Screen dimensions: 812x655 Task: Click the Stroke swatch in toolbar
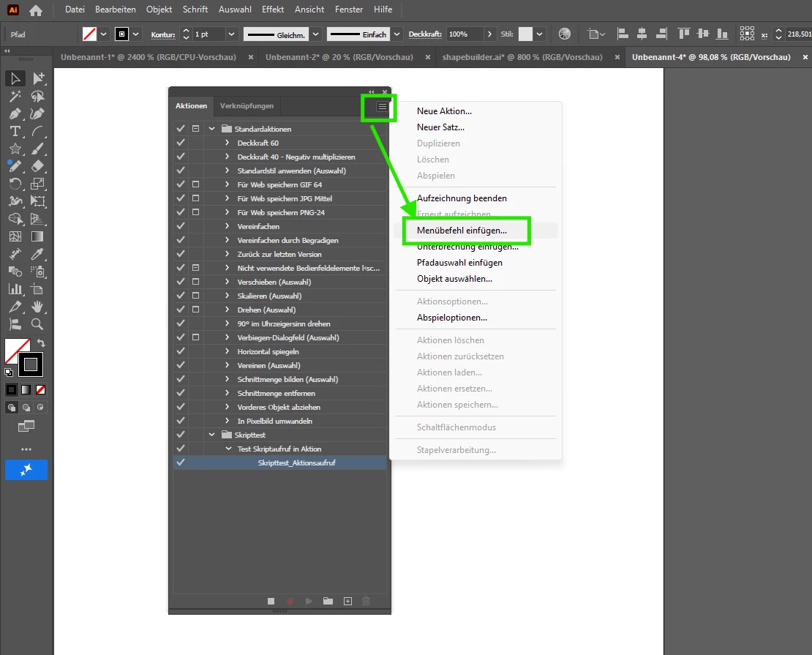31,364
